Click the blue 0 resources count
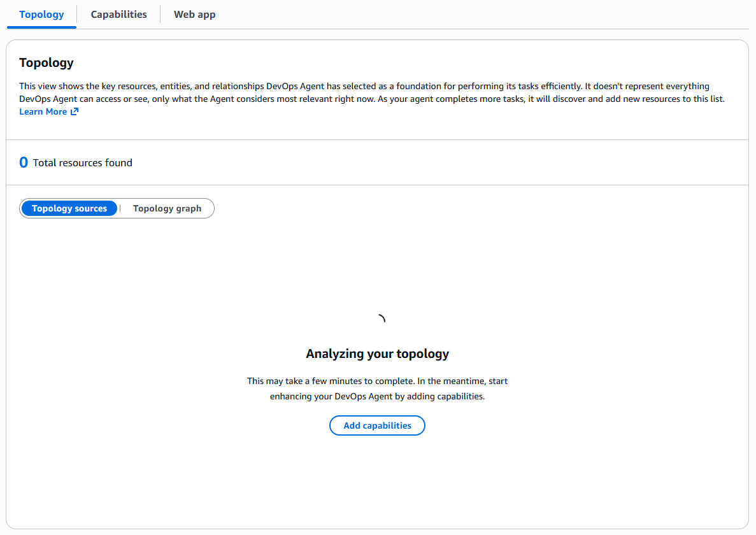The height and width of the screenshot is (535, 756). pos(24,162)
